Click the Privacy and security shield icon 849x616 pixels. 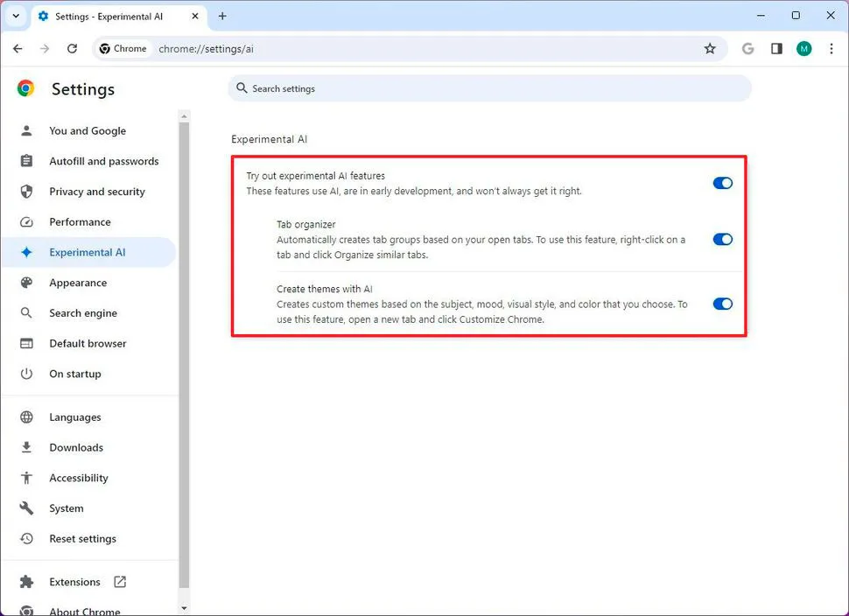point(26,191)
